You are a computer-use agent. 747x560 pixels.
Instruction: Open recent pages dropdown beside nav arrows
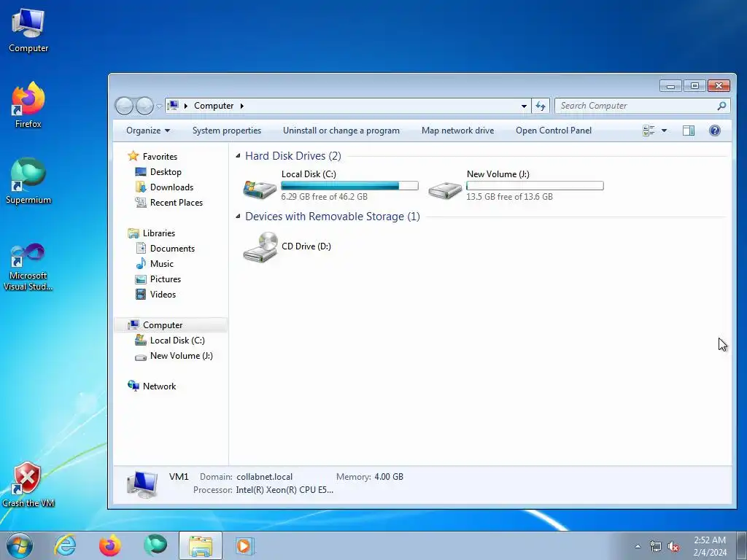pos(158,106)
